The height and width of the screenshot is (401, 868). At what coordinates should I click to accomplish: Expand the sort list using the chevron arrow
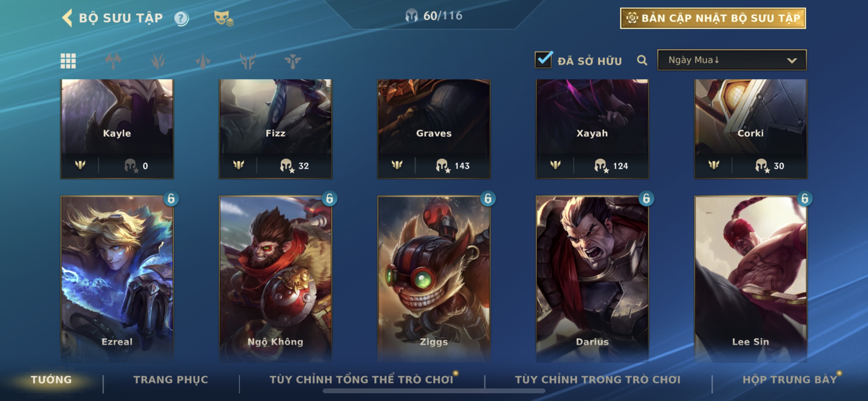coord(791,61)
